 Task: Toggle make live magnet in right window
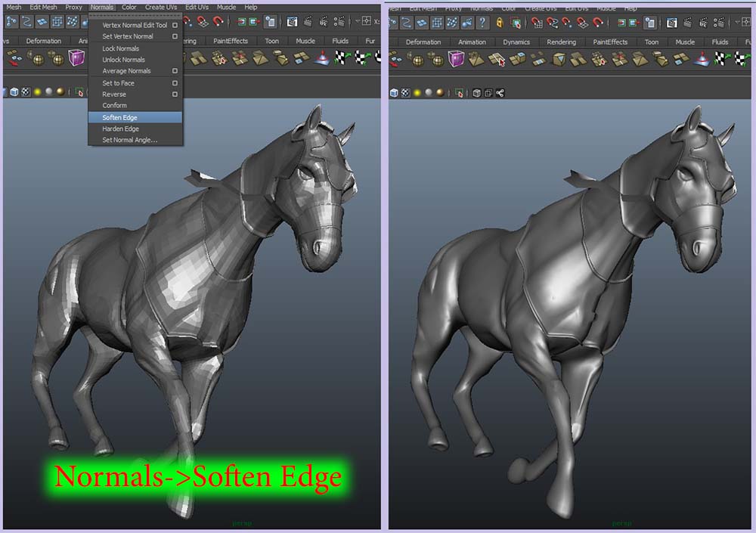(598, 22)
